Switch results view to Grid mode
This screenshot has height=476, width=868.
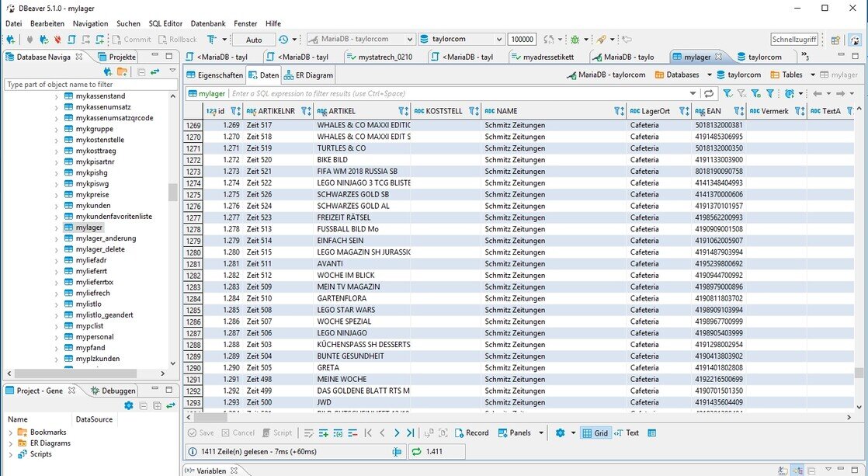[595, 433]
